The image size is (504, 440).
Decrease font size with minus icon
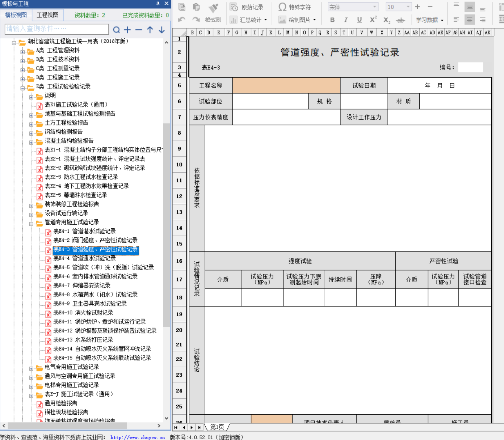point(430,7)
